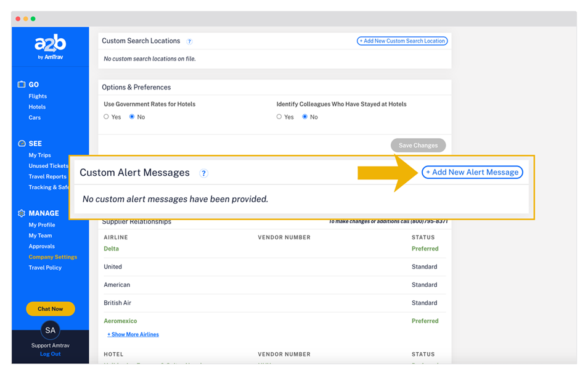The image size is (588, 375).
Task: Click the SEE gauge icon
Action: [22, 143]
